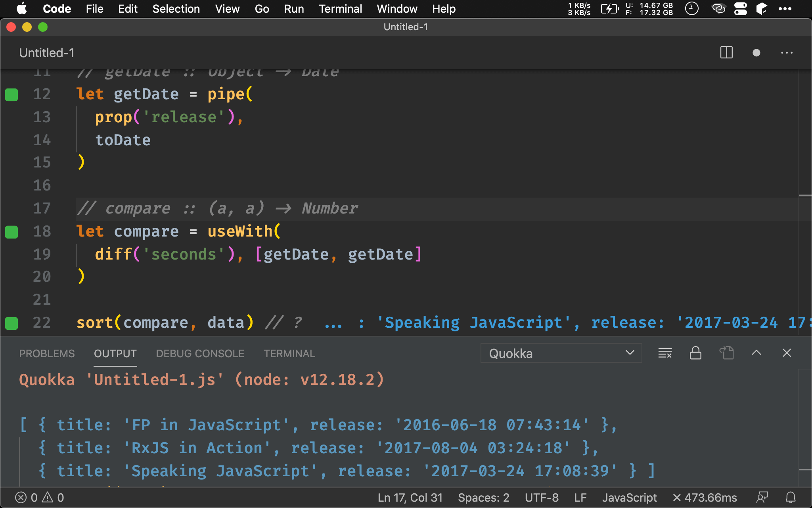Click the Quokka green indicator on line 12

click(11, 94)
